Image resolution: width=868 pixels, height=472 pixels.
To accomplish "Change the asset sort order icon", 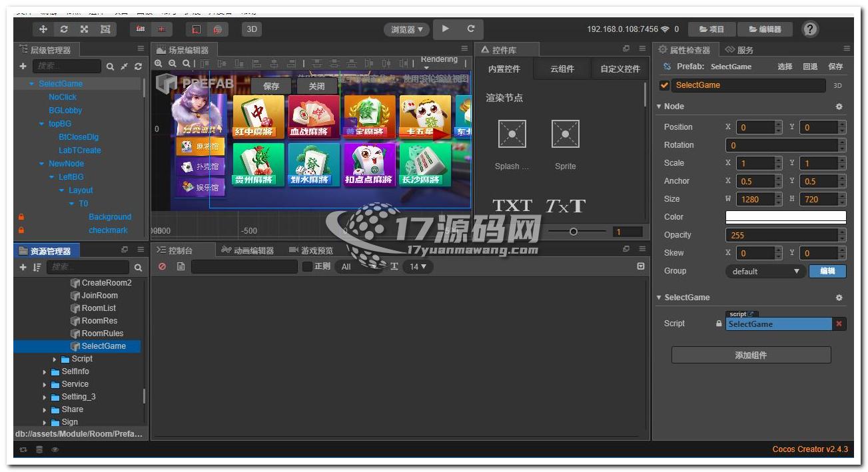I will pyautogui.click(x=37, y=267).
